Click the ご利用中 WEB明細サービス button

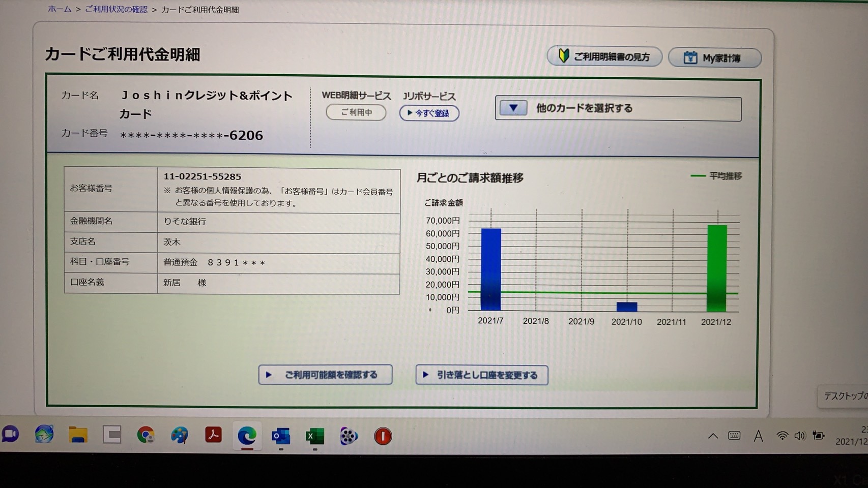tap(356, 112)
